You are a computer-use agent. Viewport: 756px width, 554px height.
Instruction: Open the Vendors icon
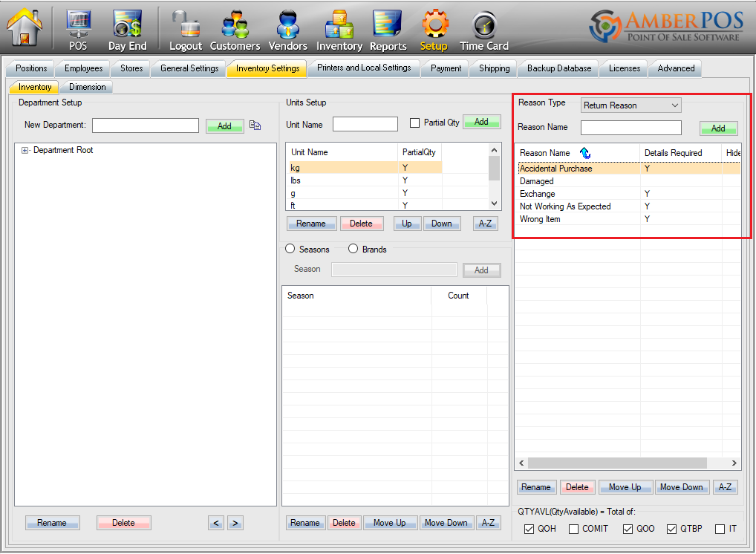(288, 30)
